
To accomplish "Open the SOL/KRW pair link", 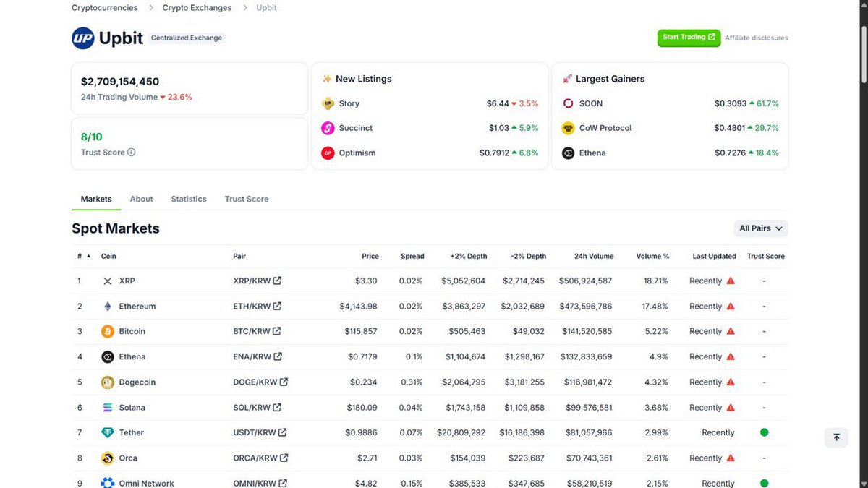I will tap(257, 408).
